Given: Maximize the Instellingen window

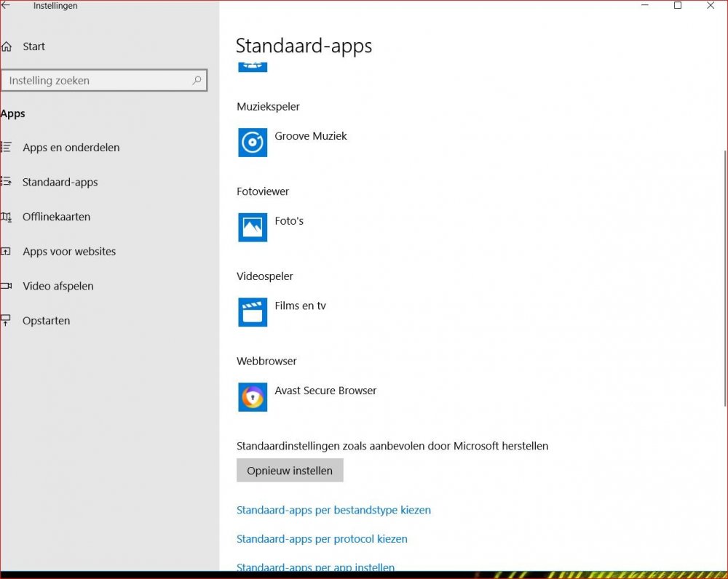Looking at the screenshot, I should 678,5.
